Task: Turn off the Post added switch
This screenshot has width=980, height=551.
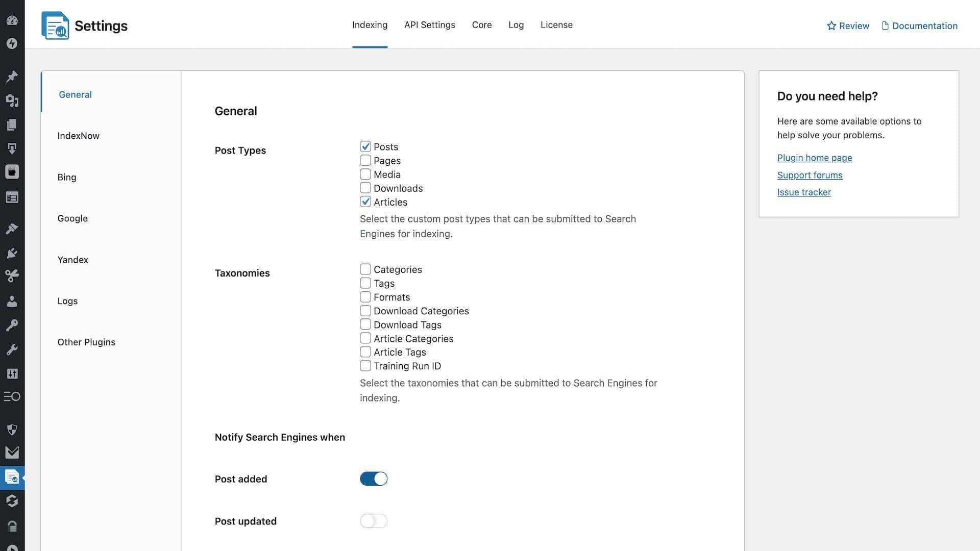Action: [x=374, y=479]
